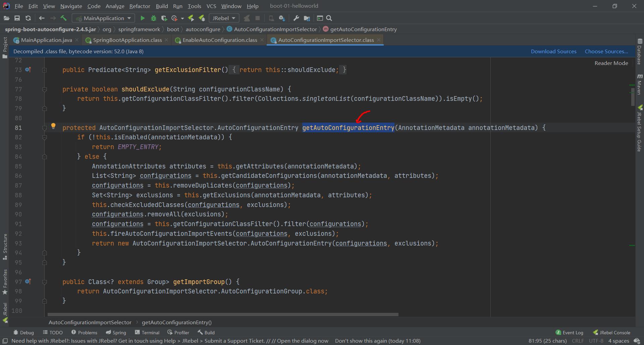Run MainApplication with the green play icon
644x345 pixels.
(143, 18)
